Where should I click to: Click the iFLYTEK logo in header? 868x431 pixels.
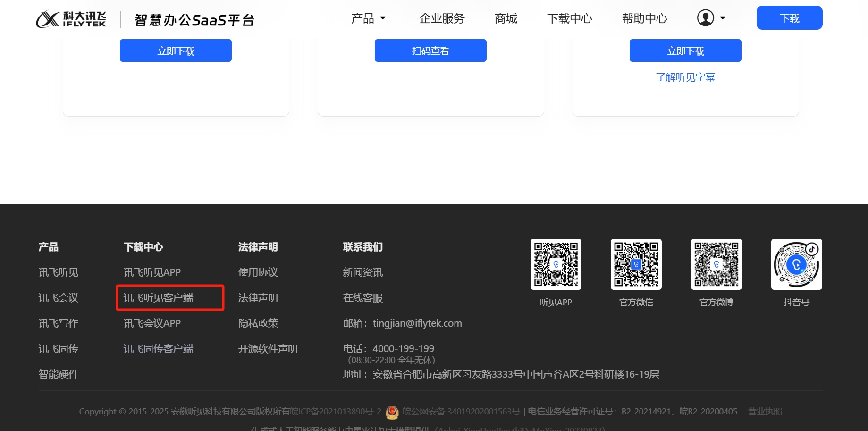(71, 19)
